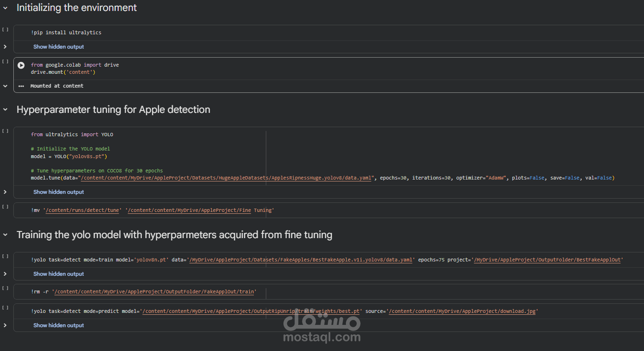Show hidden output of the pip install cell

pyautogui.click(x=59, y=47)
